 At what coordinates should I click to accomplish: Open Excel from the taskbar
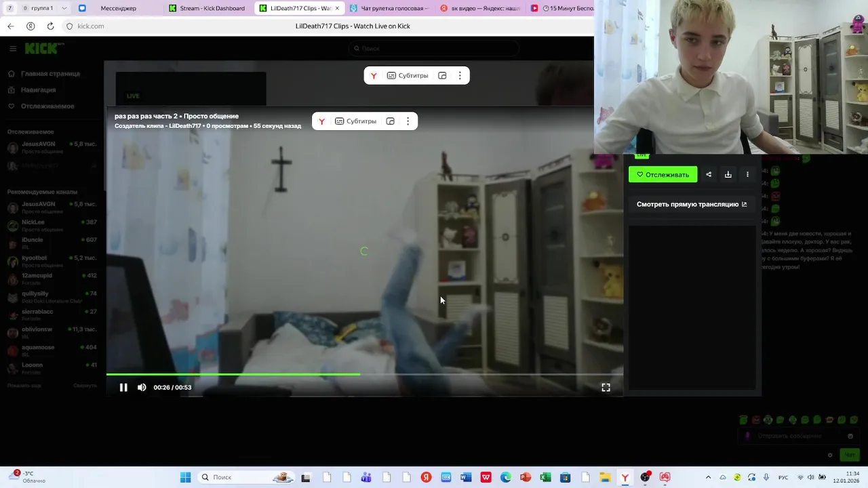point(545,477)
